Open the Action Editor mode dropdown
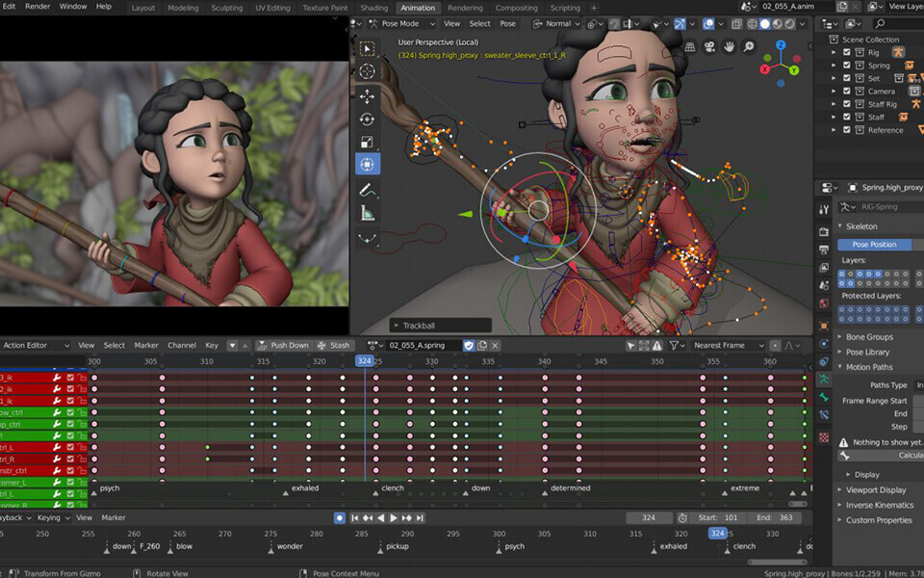The image size is (924, 578). (35, 346)
